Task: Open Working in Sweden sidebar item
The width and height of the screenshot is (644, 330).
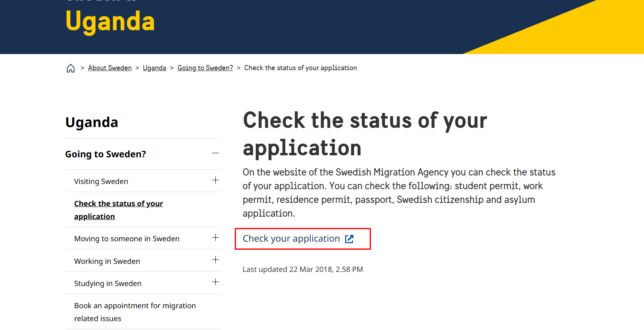Action: (x=107, y=261)
